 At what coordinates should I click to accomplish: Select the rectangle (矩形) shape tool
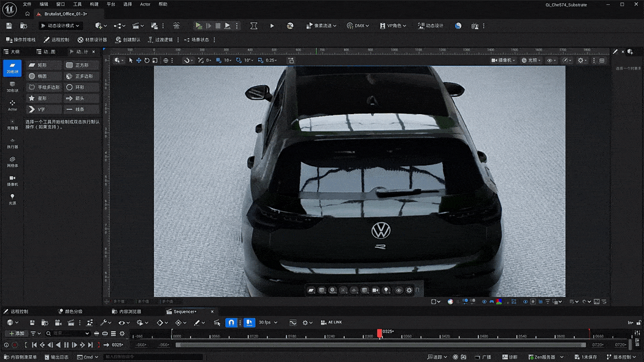click(44, 65)
